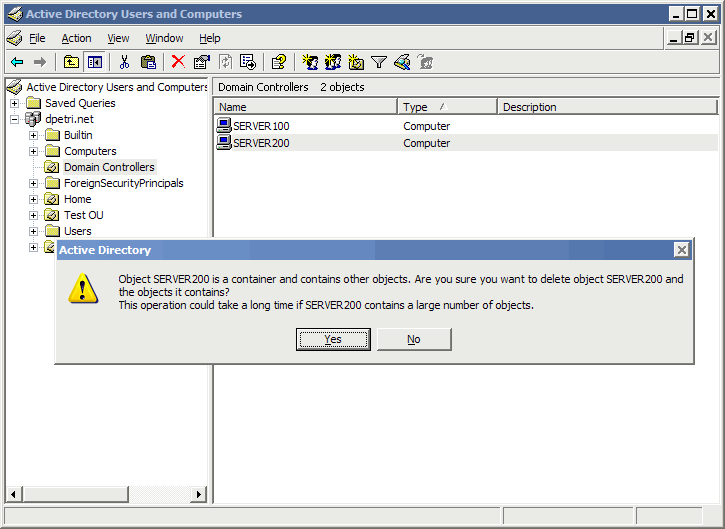Viewport: 725px width, 529px height.
Task: Click the red Delete X icon
Action: (x=178, y=62)
